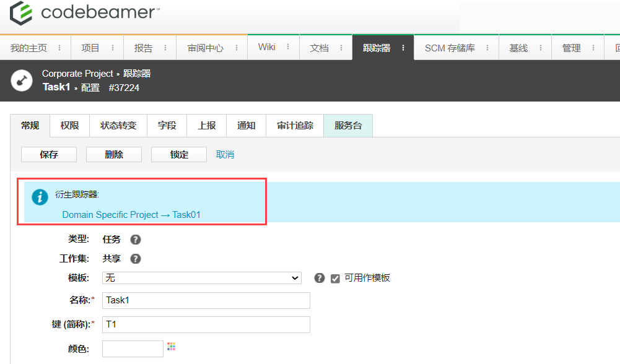Open 跟踪器 navigation item

pos(377,48)
